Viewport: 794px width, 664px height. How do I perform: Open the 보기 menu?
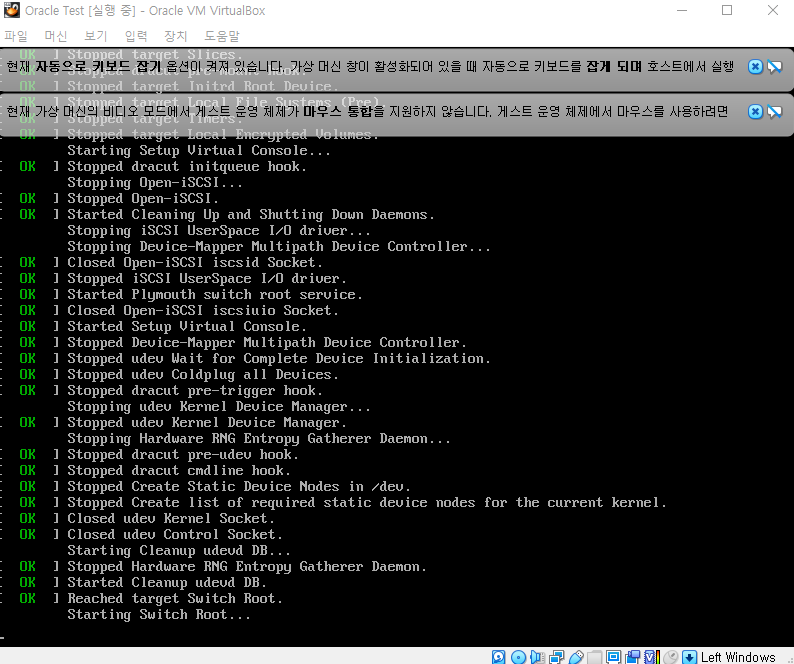click(96, 36)
